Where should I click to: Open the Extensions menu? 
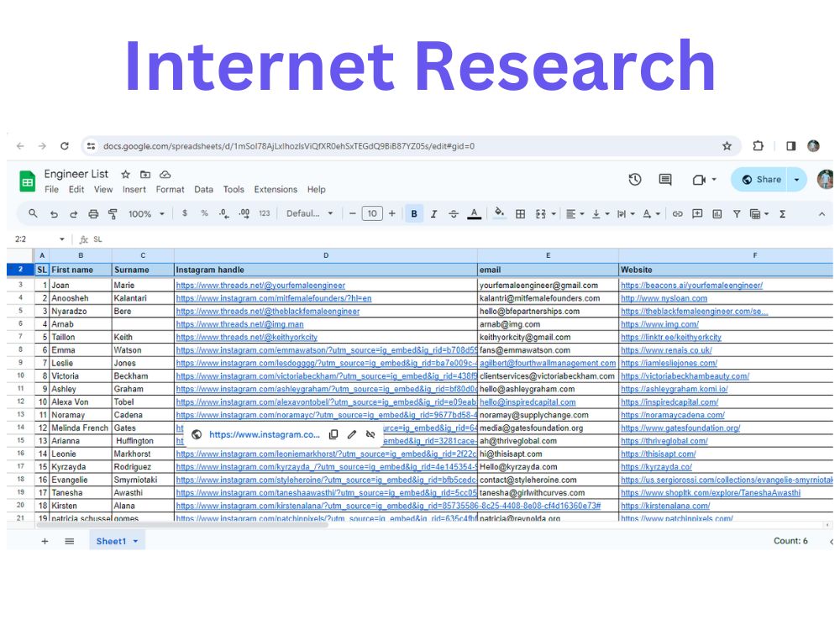coord(276,189)
